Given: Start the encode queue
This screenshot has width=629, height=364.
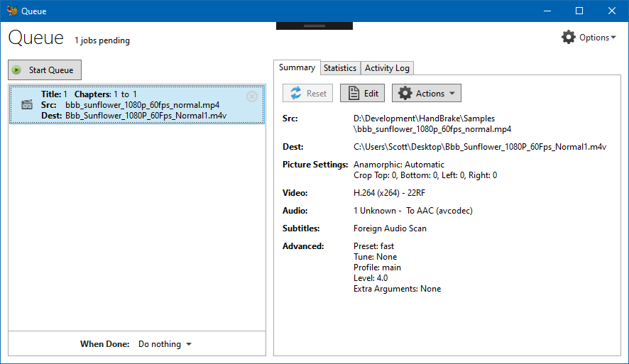Looking at the screenshot, I should [x=45, y=70].
